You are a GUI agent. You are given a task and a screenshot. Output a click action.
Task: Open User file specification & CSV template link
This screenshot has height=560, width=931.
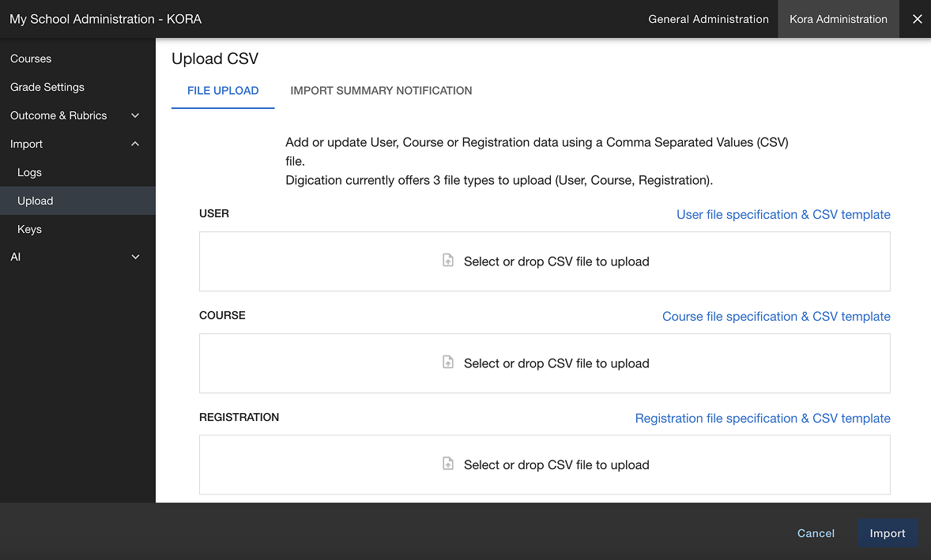[x=783, y=215]
